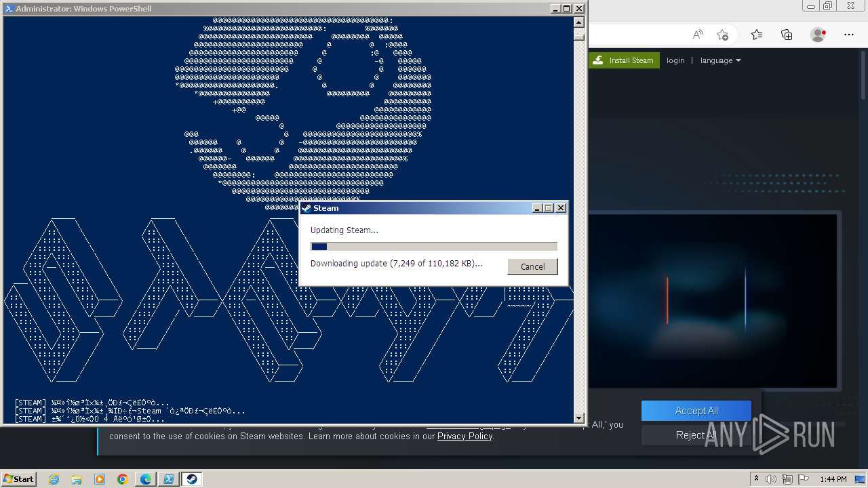Add this page to favorites
The height and width of the screenshot is (488, 868).
722,35
